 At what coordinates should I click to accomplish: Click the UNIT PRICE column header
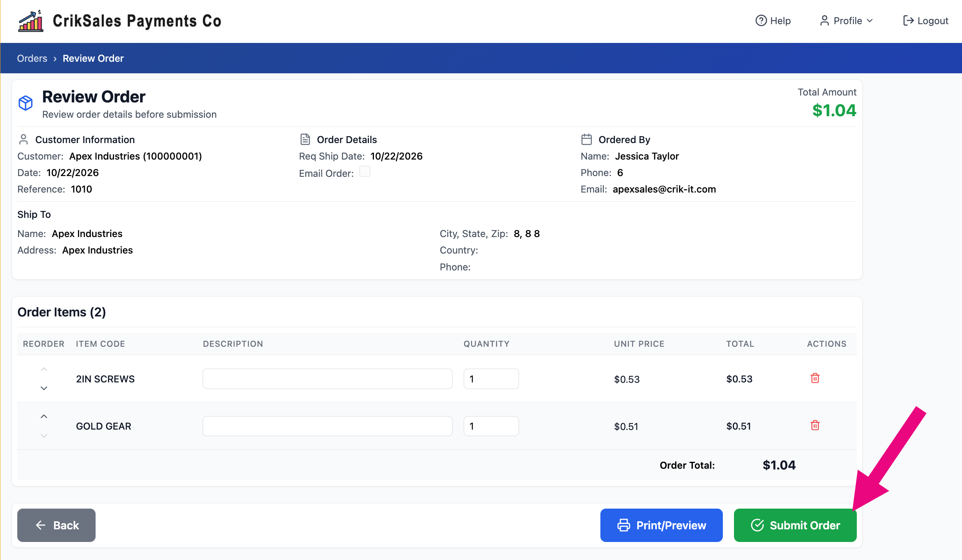[x=639, y=344]
